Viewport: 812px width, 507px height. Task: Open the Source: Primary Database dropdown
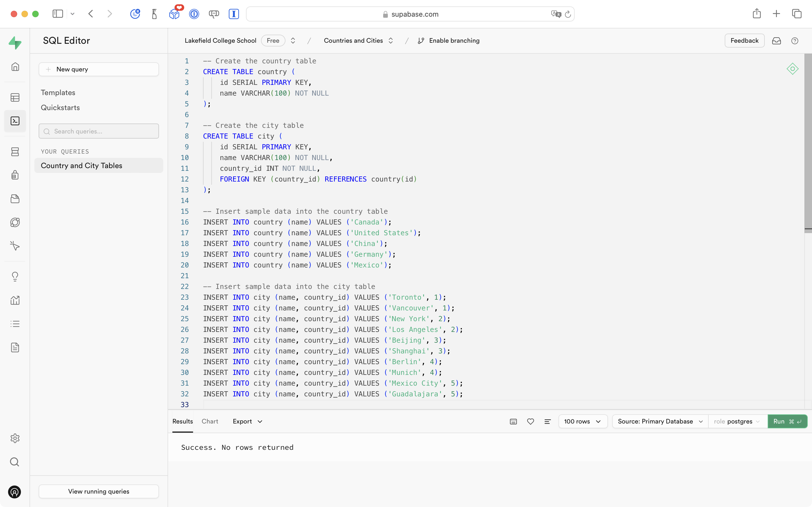(x=660, y=422)
